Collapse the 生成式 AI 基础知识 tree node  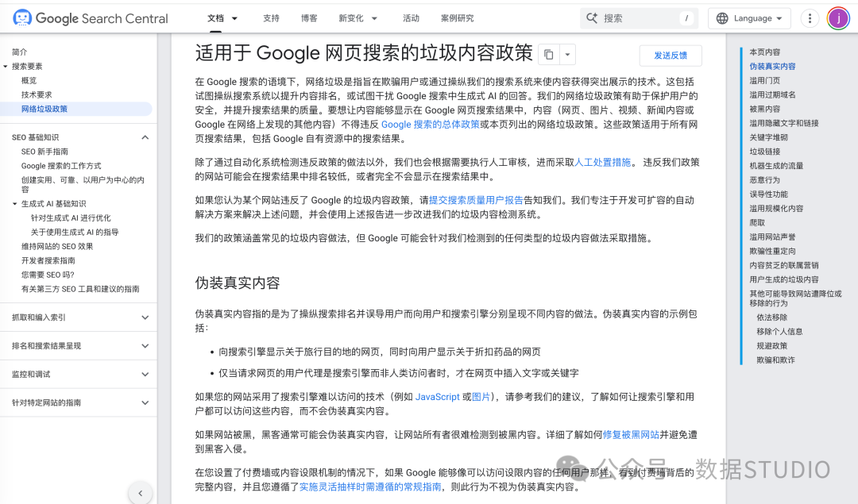tap(15, 204)
